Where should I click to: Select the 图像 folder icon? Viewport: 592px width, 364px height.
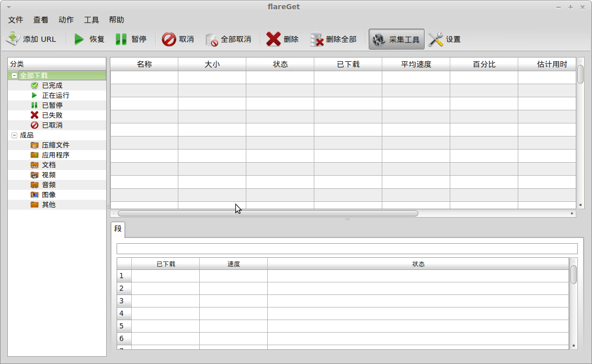35,195
